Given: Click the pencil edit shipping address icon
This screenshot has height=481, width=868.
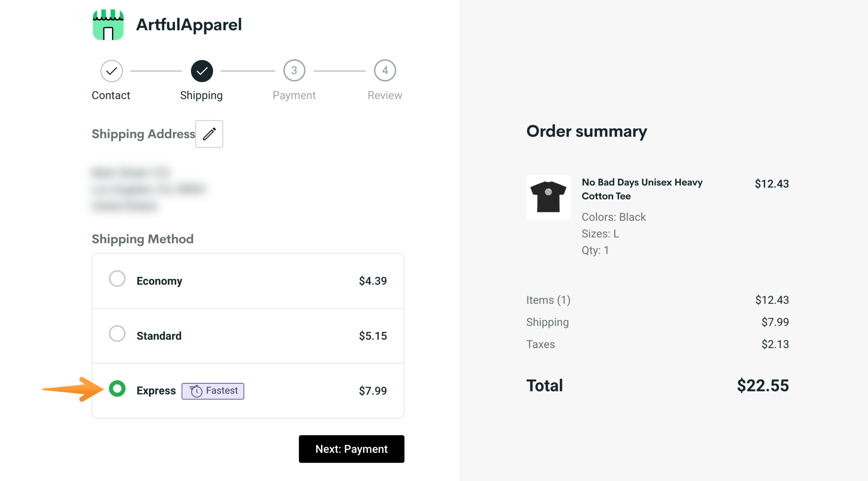Looking at the screenshot, I should [x=209, y=134].
